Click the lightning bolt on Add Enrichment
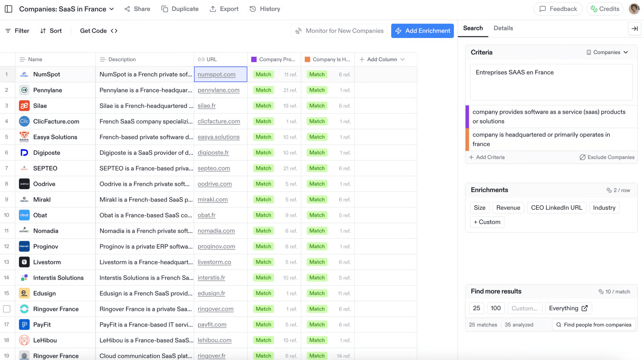The width and height of the screenshot is (644, 360). [398, 31]
